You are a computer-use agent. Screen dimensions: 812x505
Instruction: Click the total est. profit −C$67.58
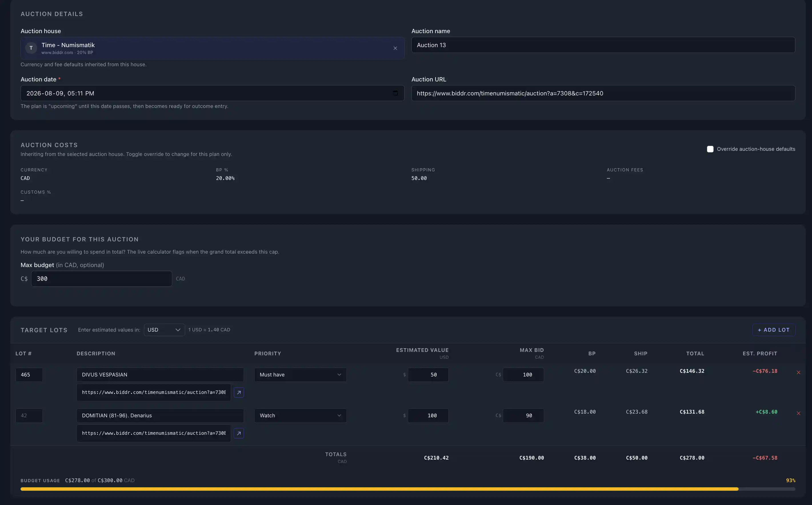765,458
